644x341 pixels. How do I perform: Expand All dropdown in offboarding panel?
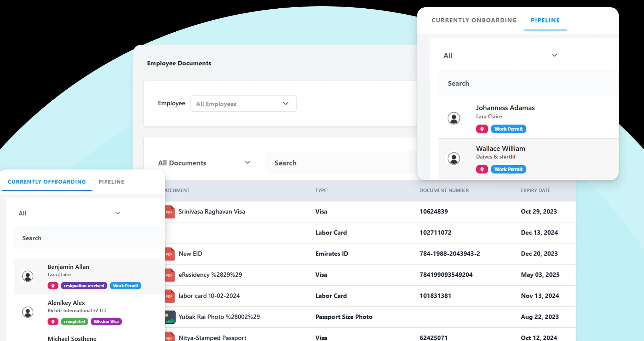pyautogui.click(x=69, y=213)
